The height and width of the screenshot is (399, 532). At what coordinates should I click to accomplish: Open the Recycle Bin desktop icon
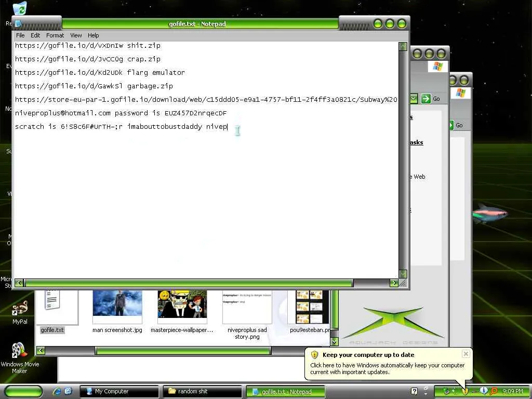(19, 8)
